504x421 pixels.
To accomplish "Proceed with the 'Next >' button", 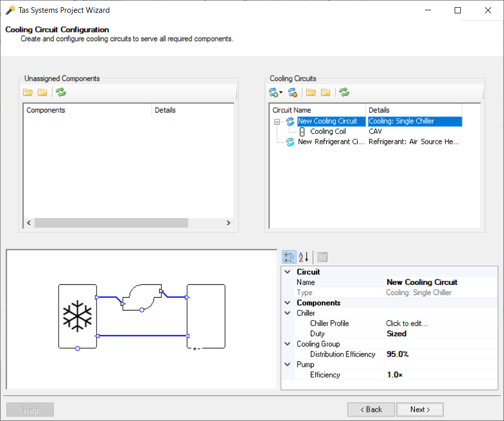I will (420, 410).
